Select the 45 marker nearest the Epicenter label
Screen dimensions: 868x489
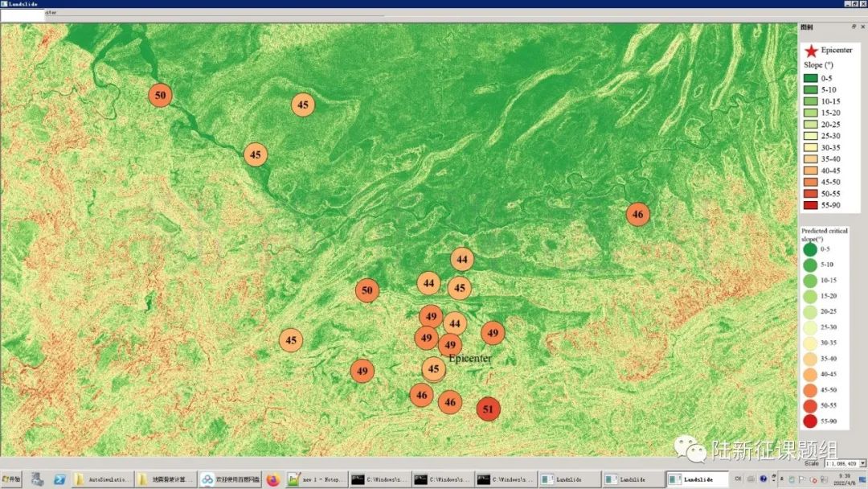click(x=434, y=369)
